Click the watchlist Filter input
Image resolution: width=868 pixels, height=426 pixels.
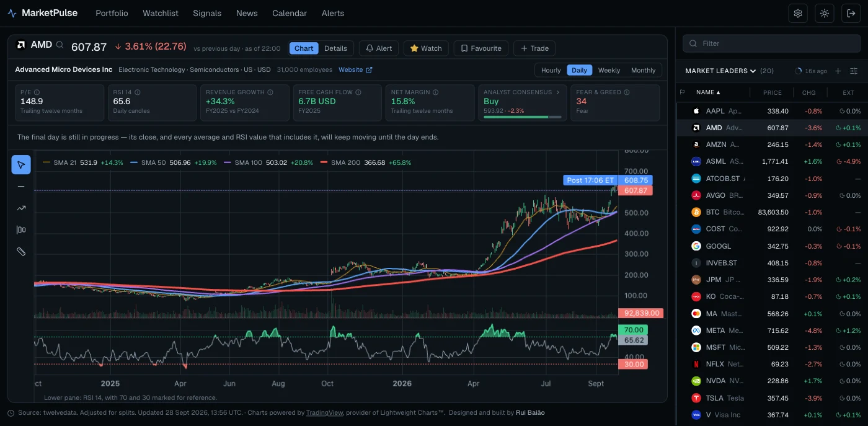pos(772,43)
